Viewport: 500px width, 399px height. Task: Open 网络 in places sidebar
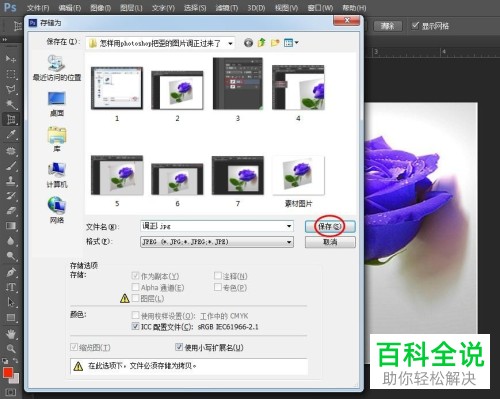point(57,210)
